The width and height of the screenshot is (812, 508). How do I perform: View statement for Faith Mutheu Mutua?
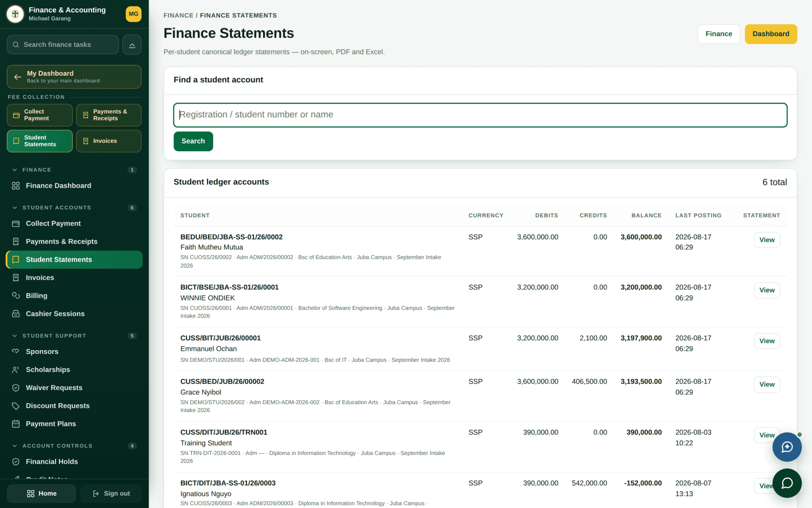click(767, 240)
